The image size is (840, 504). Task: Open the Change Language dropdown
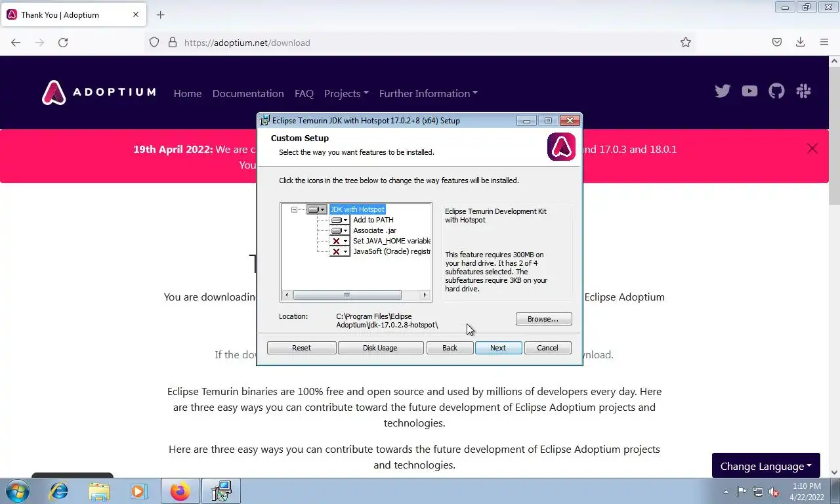[x=766, y=466]
